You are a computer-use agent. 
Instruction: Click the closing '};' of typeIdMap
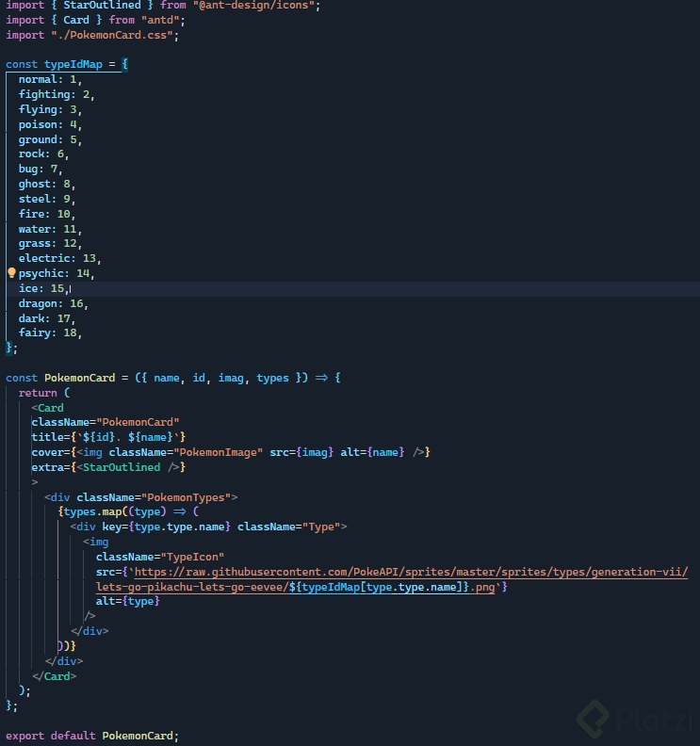click(x=11, y=349)
